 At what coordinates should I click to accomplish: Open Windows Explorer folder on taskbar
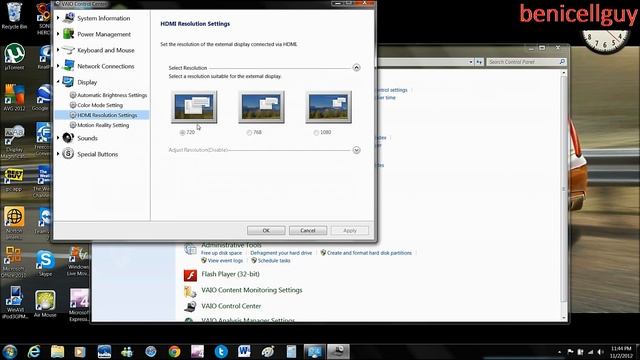click(58, 351)
